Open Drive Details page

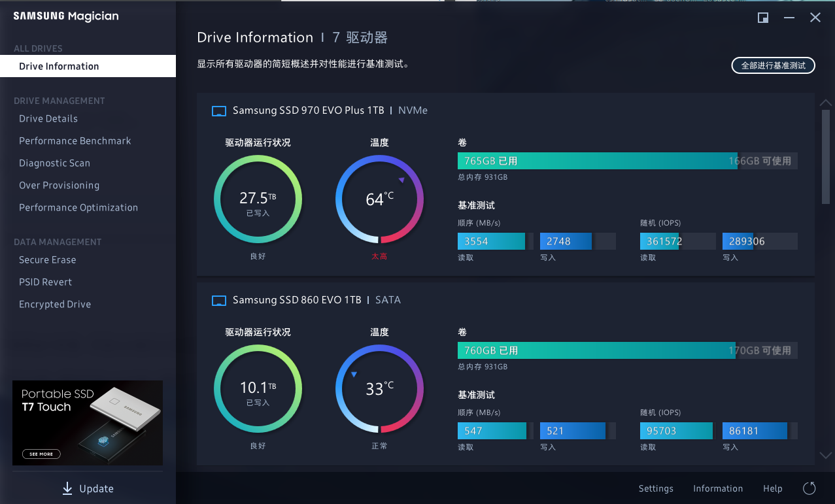[x=48, y=118]
